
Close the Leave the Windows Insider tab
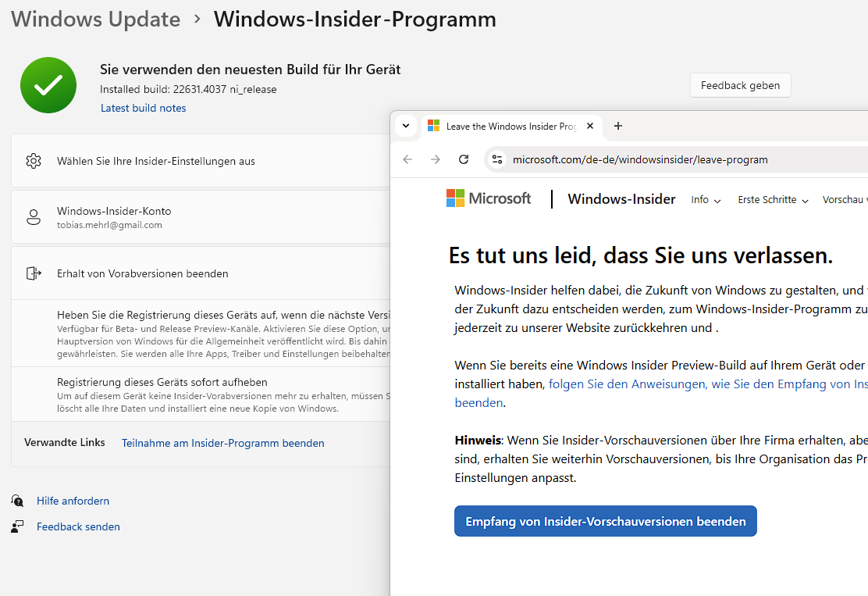(590, 126)
